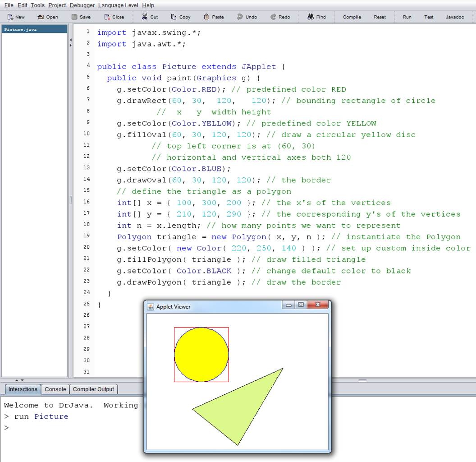Run the program with Run button

[407, 17]
